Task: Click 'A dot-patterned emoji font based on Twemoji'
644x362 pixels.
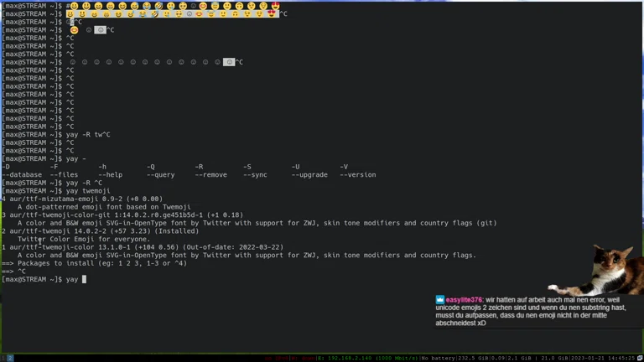Action: click(x=104, y=207)
